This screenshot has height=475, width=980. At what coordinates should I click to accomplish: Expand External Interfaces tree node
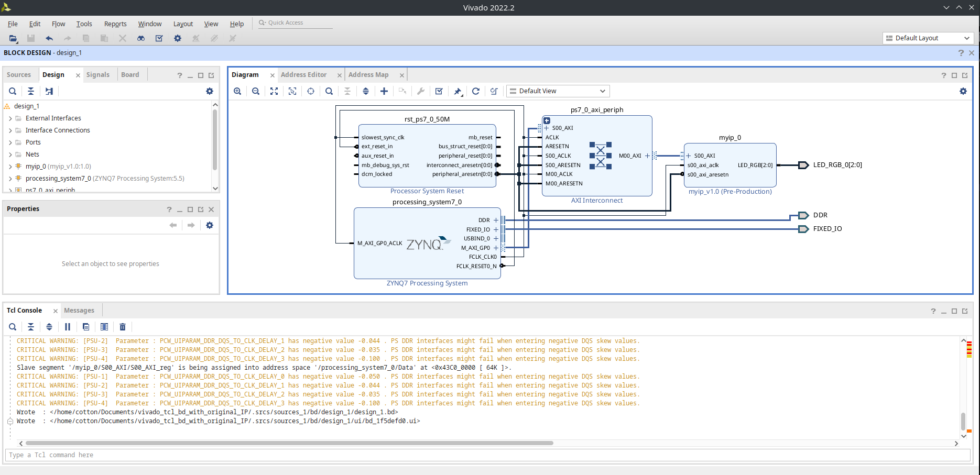click(x=10, y=118)
